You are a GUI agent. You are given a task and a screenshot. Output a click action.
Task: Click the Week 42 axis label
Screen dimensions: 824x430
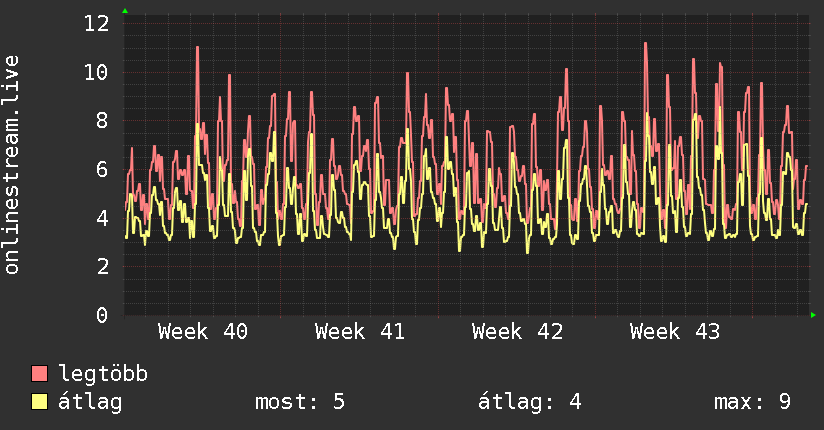coord(518,332)
